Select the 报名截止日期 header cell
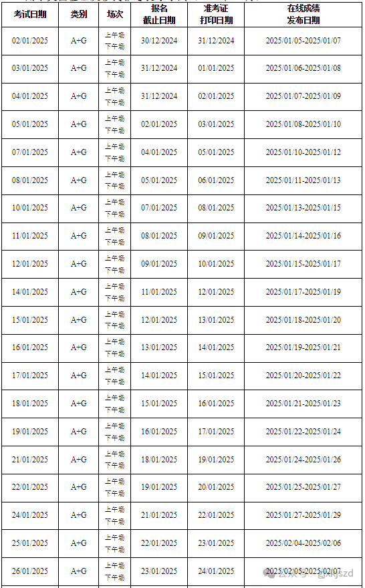 [159, 14]
